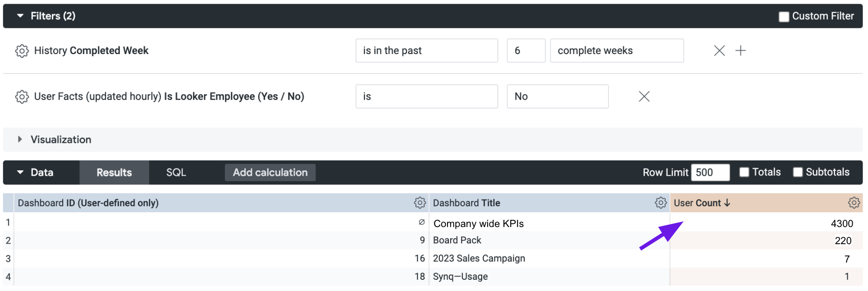The width and height of the screenshot is (868, 291).
Task: Enable the Totals checkbox
Action: tap(744, 172)
